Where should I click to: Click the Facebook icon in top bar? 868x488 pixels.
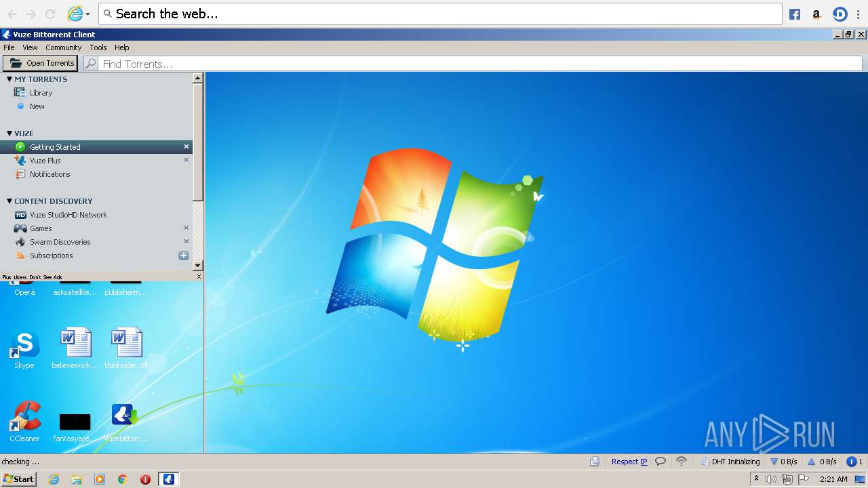(x=795, y=14)
